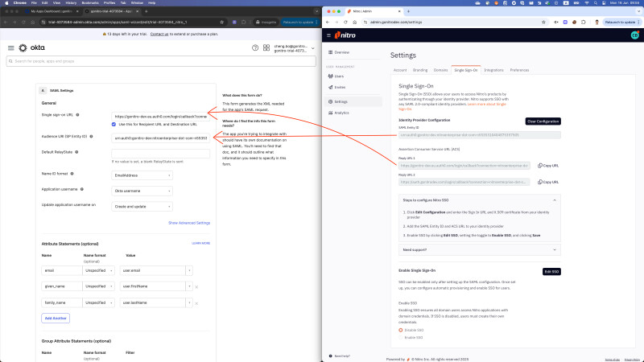Image resolution: width=644 pixels, height=362 pixels.
Task: Switch to the Account settings tab
Action: [400, 70]
